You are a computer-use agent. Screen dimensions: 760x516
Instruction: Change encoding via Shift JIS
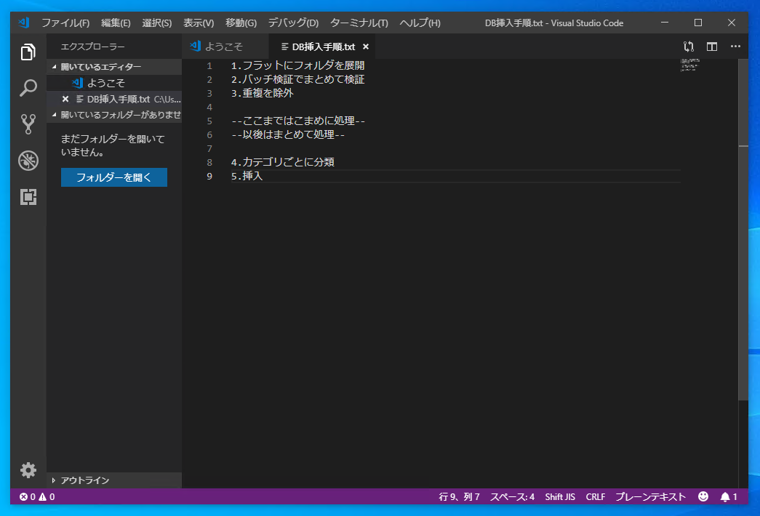(560, 497)
